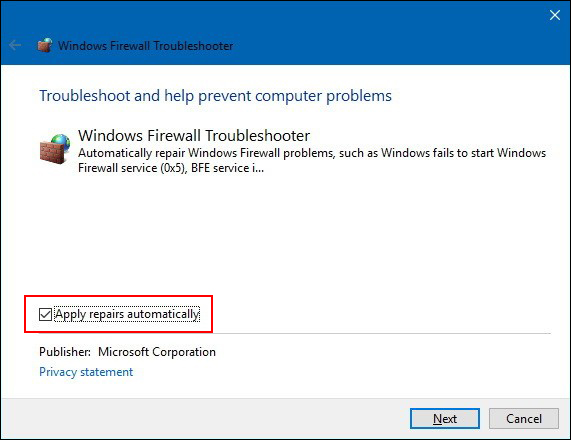
Task: Close the Windows Firewall Troubleshooter dialog
Action: pos(555,15)
